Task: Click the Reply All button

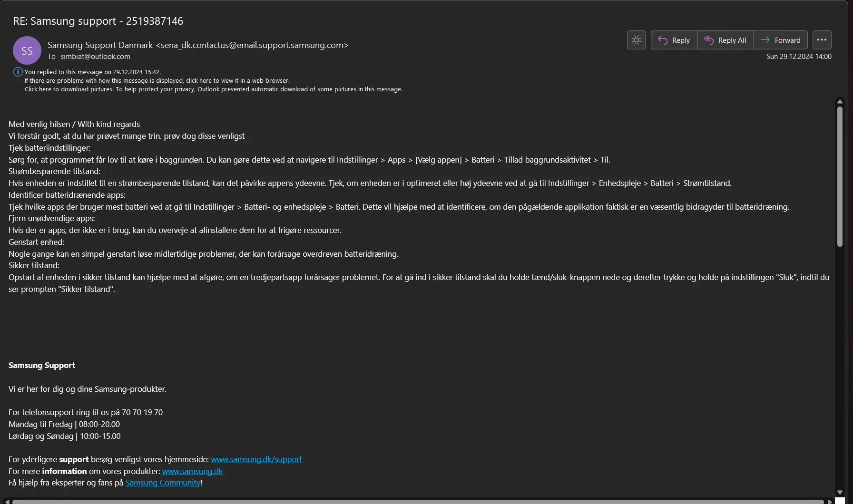Action: pos(725,40)
